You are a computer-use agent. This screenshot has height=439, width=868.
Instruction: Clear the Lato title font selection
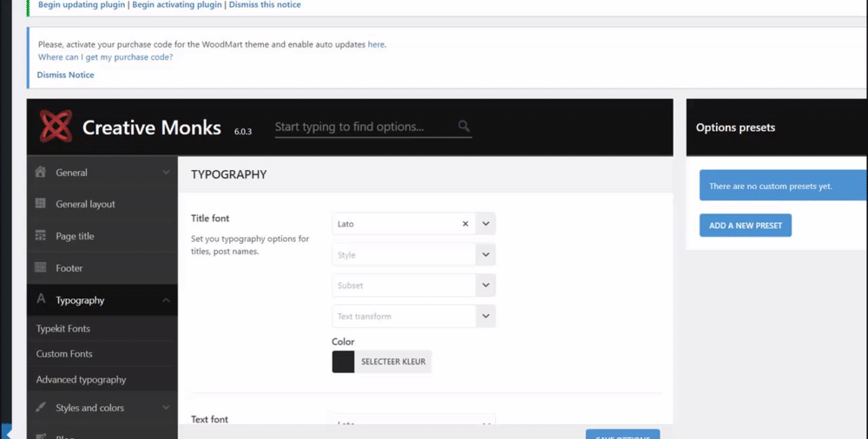(465, 224)
